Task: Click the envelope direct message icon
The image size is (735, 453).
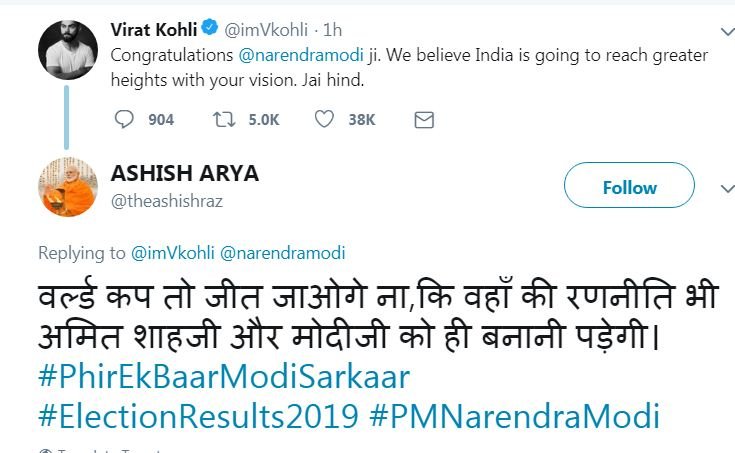Action: pos(424,120)
